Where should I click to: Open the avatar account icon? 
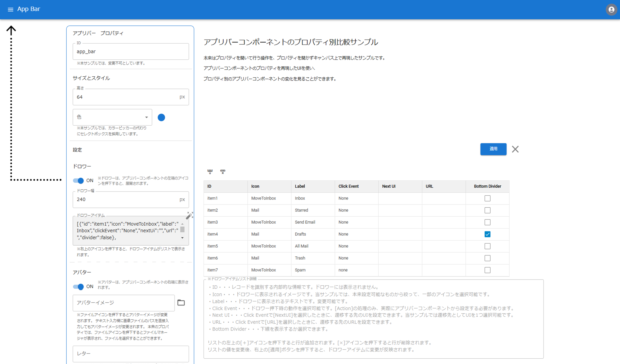[611, 9]
